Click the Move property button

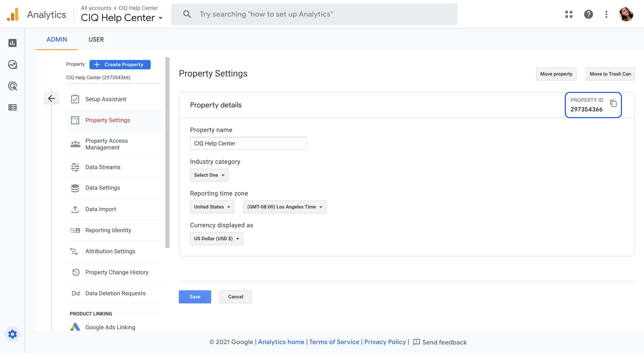coord(556,74)
